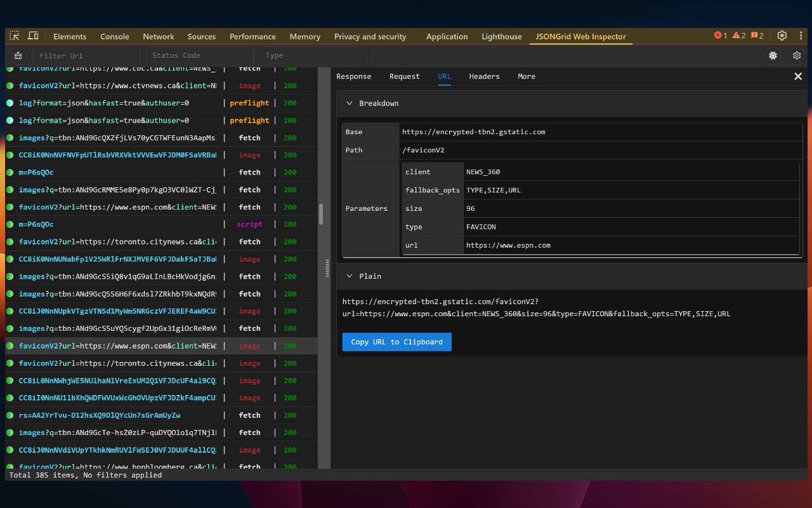Switch to the Sources tab
Image resolution: width=812 pixels, height=508 pixels.
(202, 36)
